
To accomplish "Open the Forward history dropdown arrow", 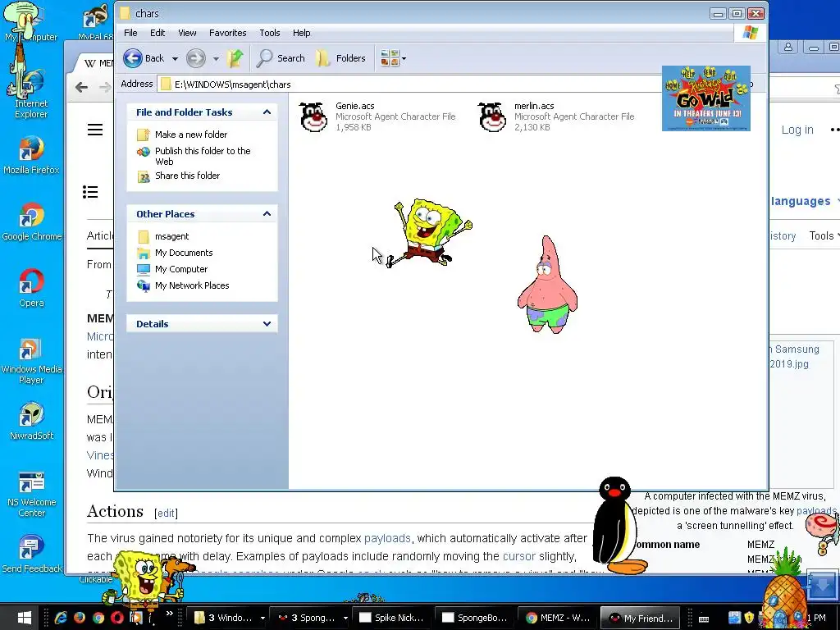I will pyautogui.click(x=216, y=58).
